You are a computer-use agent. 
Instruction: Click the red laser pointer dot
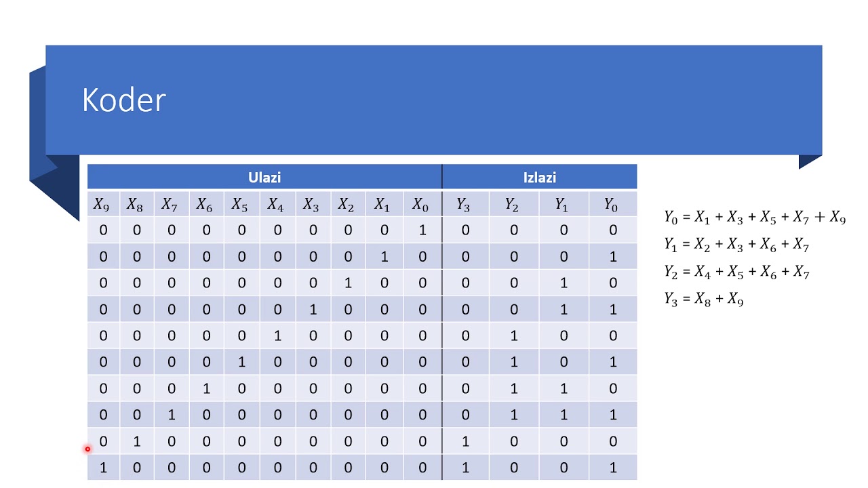(87, 449)
